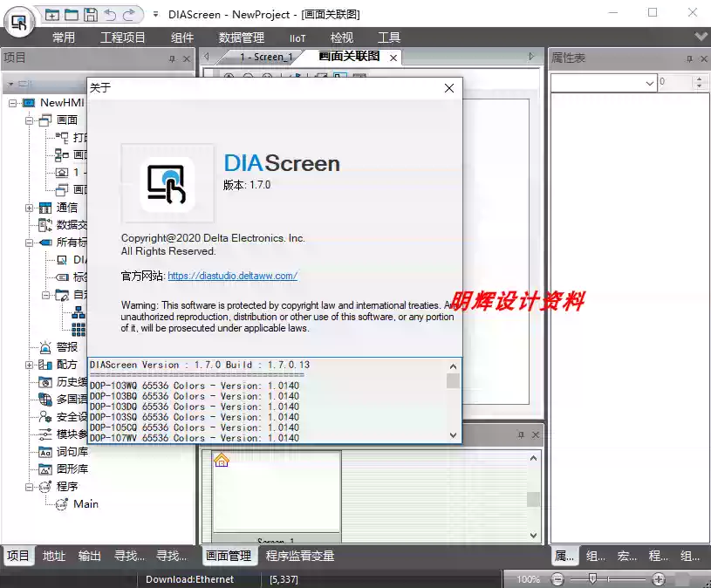Viewport: 711px width, 588px height.
Task: Switch to the 1 - Screen_1 tab
Action: [x=267, y=57]
